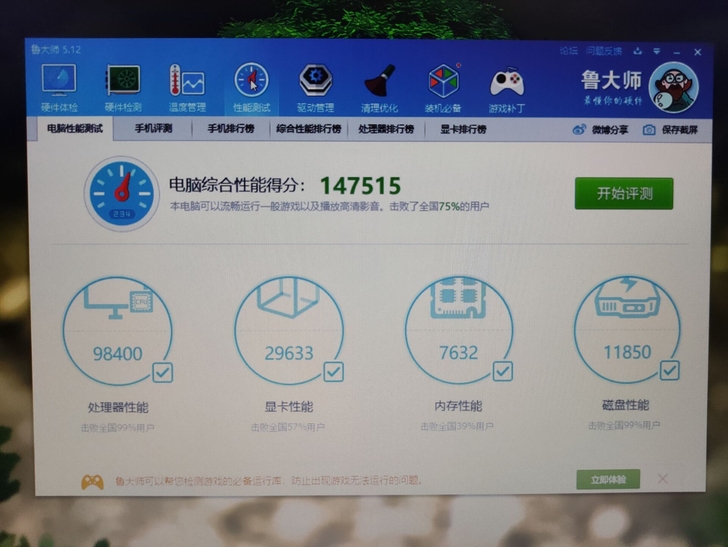Image resolution: width=728 pixels, height=547 pixels.
Task: Uncheck the 内存性能 test checkbox
Action: click(502, 371)
